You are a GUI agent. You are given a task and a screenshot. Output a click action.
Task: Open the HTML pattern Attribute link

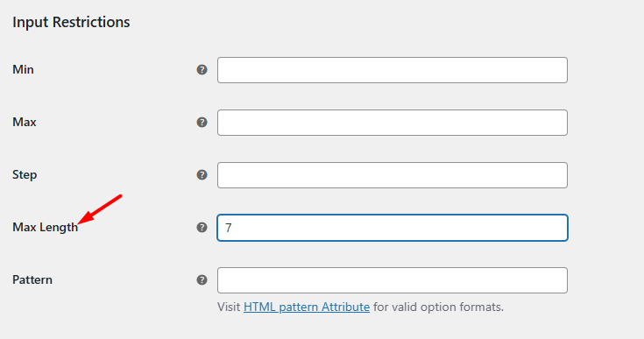coord(307,307)
